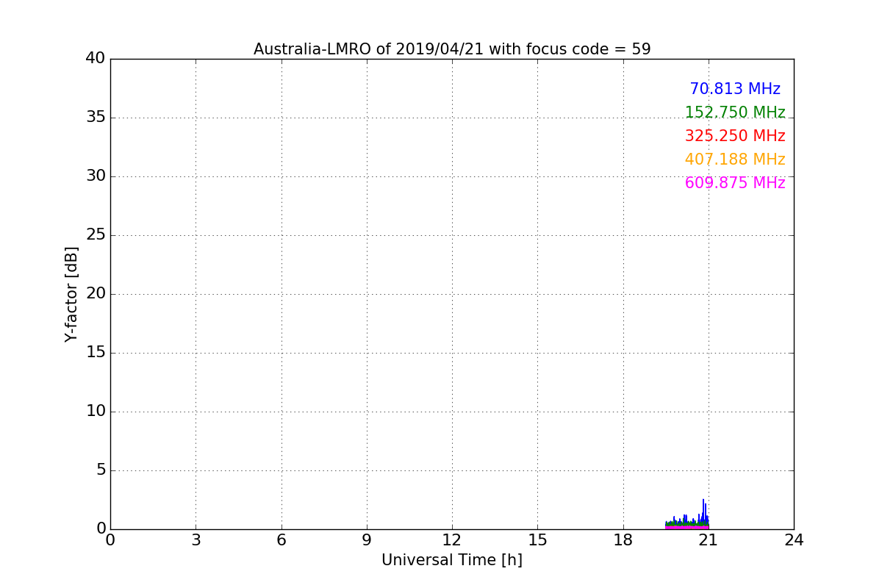Select the 70.813 MHz legend label
This screenshot has height=588, width=882.
coord(735,89)
